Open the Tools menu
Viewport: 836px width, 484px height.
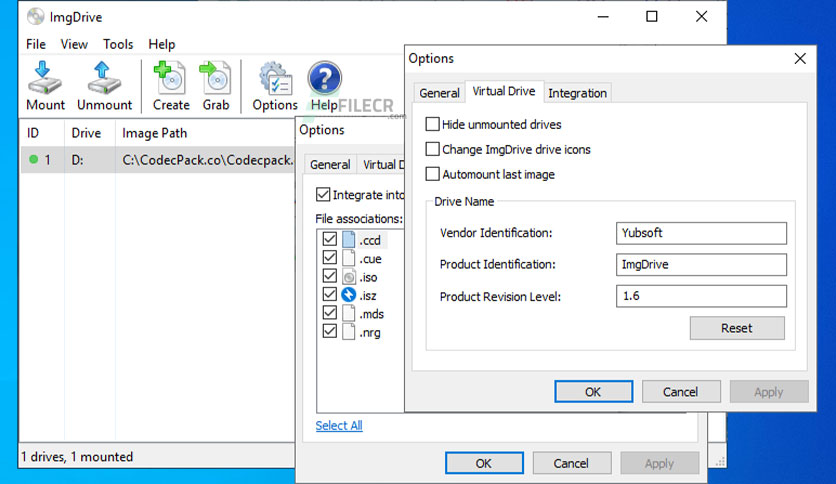point(118,44)
